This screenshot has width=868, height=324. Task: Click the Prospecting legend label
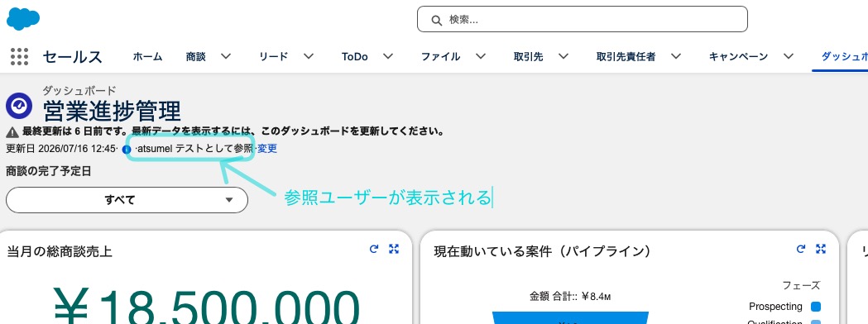point(775,307)
